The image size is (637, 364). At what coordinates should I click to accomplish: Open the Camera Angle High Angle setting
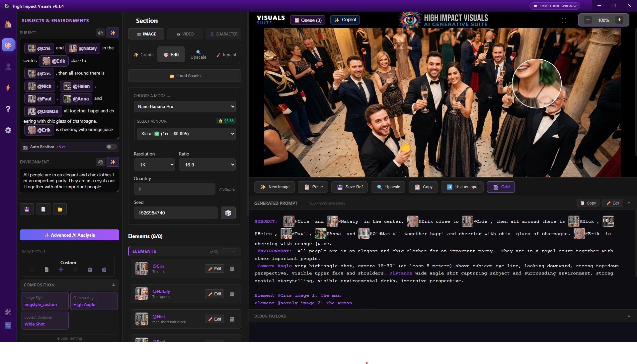94,301
